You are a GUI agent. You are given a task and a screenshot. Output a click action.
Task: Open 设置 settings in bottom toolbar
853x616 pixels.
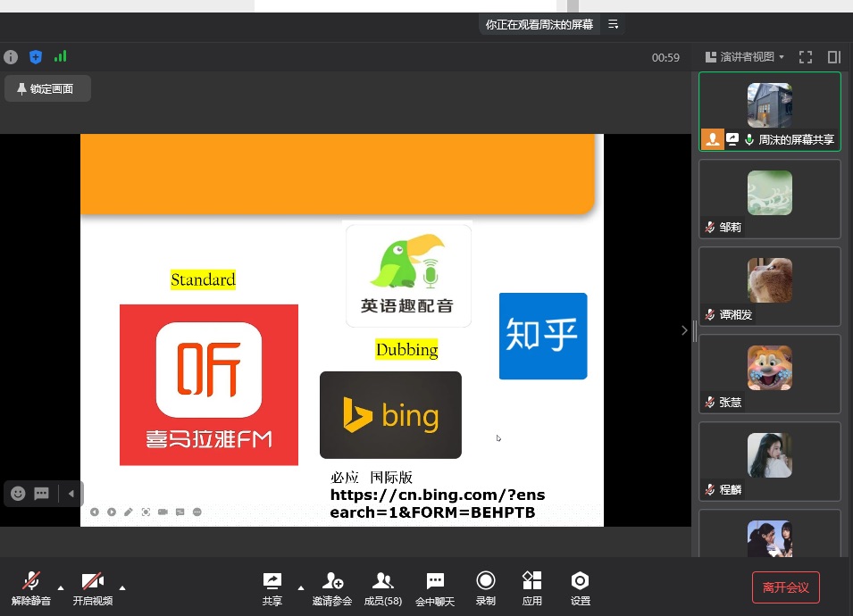[x=580, y=587]
